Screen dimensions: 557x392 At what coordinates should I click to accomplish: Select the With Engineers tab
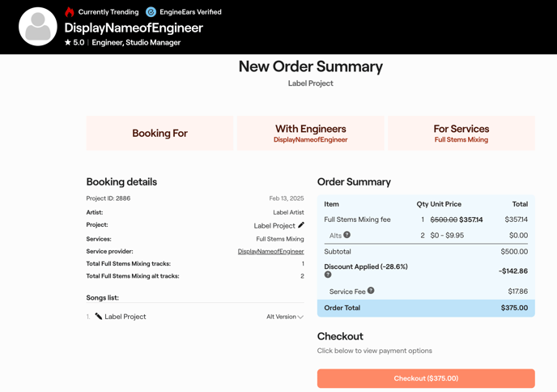coord(310,133)
